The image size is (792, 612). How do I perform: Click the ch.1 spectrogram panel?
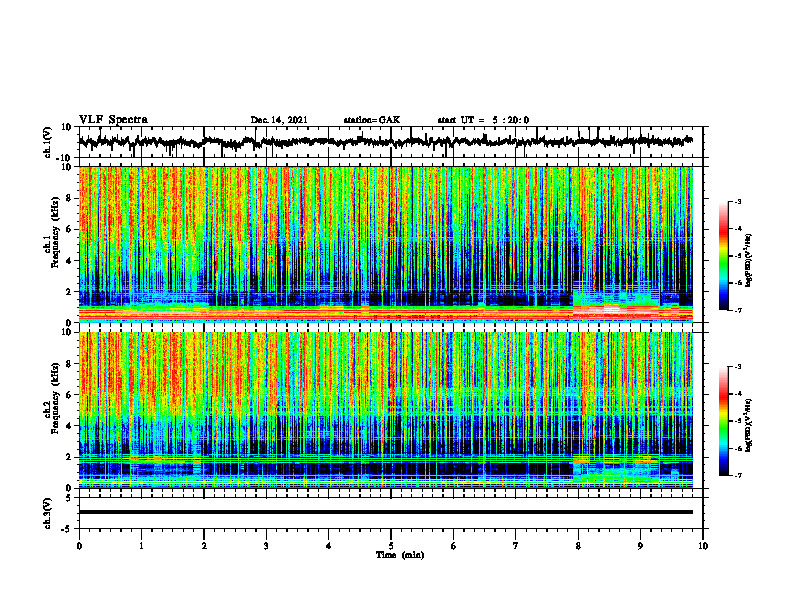point(386,244)
